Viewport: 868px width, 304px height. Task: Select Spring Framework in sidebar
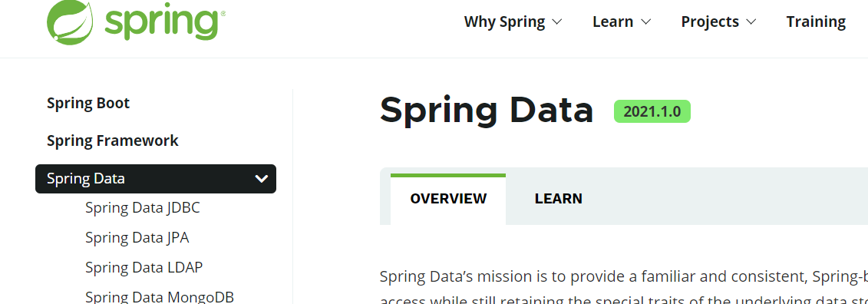pos(112,140)
